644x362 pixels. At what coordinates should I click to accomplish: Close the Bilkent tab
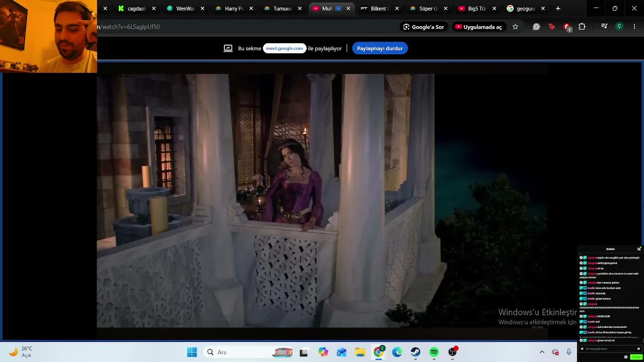[x=397, y=9]
